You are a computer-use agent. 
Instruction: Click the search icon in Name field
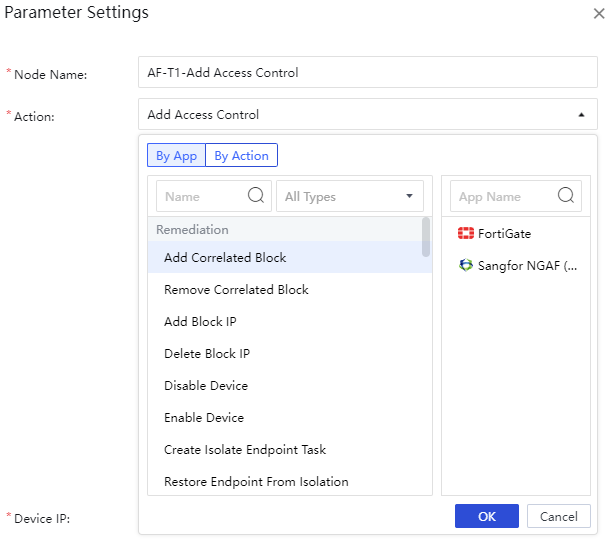[x=256, y=196]
